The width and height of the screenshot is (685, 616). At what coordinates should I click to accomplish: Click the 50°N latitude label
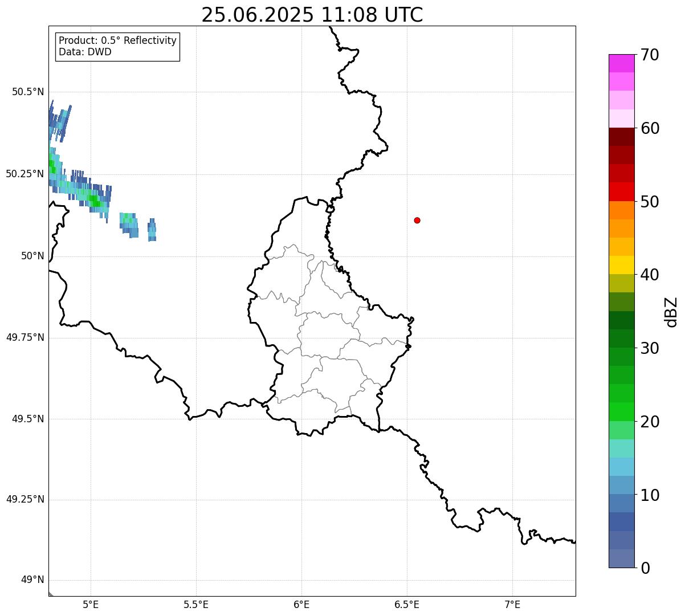[x=32, y=256]
